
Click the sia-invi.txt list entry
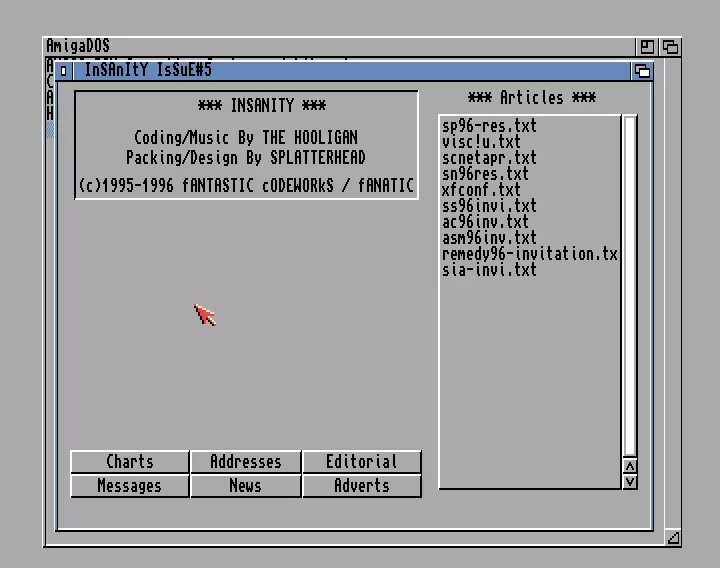pos(489,270)
